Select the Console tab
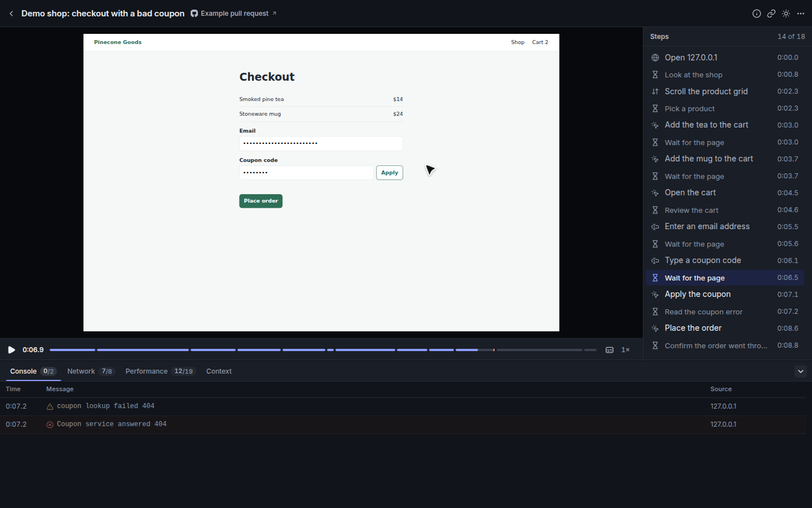This screenshot has width=812, height=508. 33,371
